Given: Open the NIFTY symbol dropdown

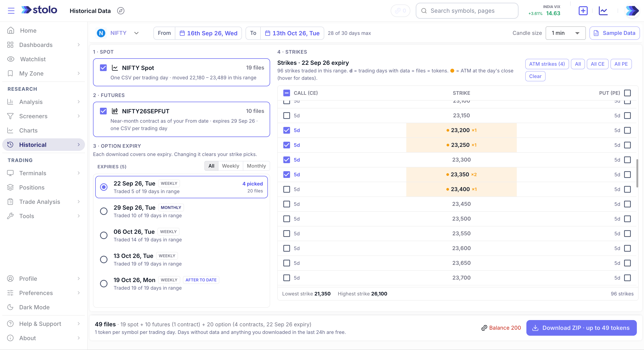Looking at the screenshot, I should point(118,33).
